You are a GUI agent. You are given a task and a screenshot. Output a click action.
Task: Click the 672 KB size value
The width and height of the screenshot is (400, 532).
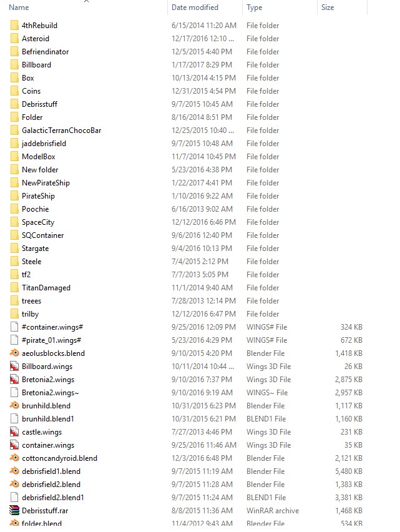[351, 340]
